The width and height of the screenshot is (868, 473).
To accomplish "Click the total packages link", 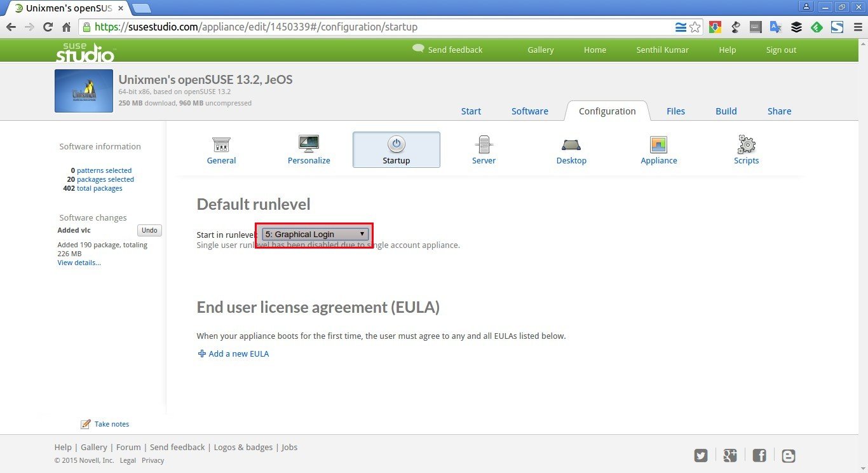I will (x=100, y=188).
